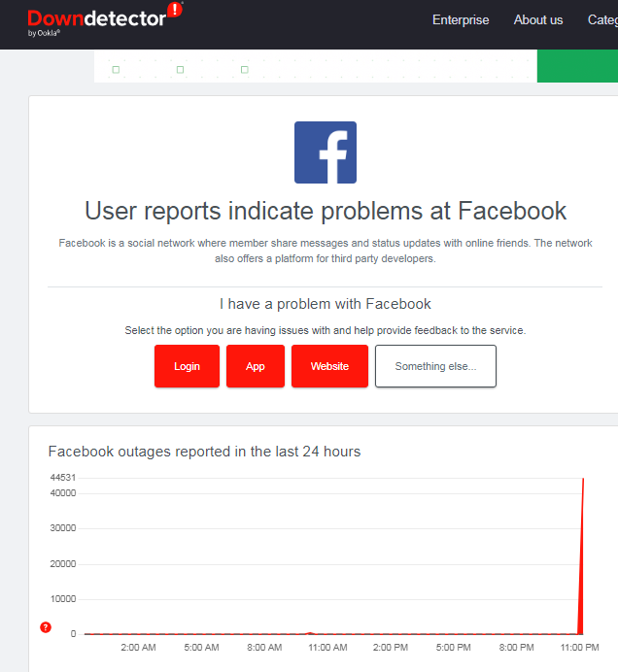Go to the About us page
This screenshot has height=672, width=618.
point(538,19)
